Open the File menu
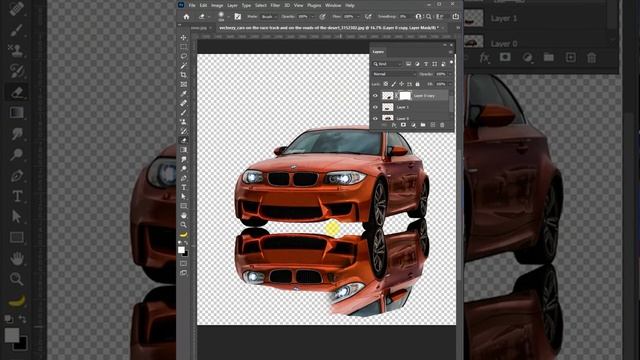640x360 pixels. (192, 5)
